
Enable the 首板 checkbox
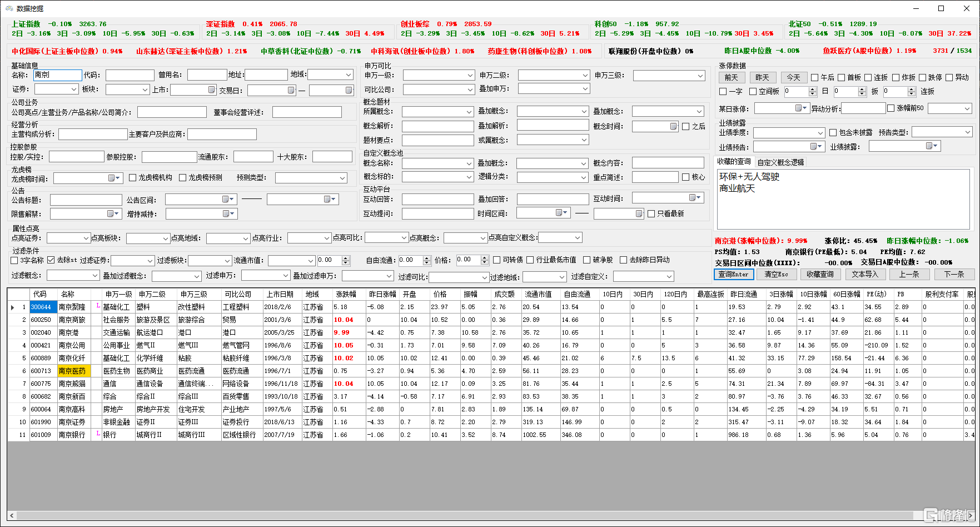click(841, 78)
